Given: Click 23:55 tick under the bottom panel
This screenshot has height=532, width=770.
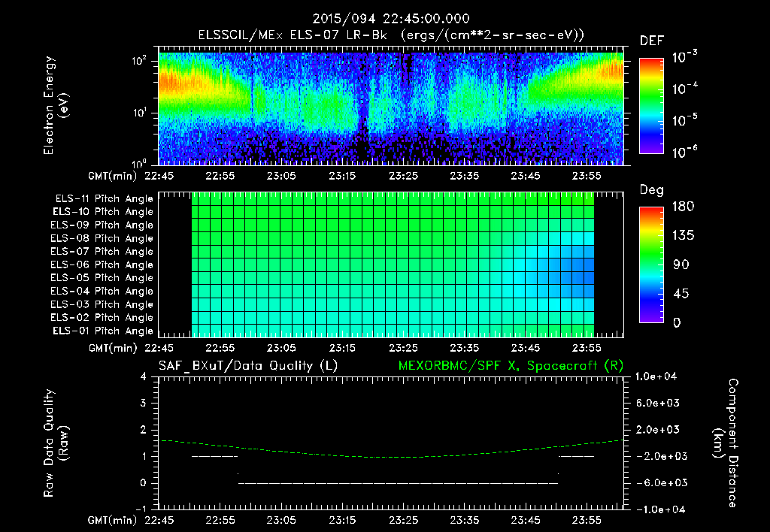Looking at the screenshot, I should (587, 520).
